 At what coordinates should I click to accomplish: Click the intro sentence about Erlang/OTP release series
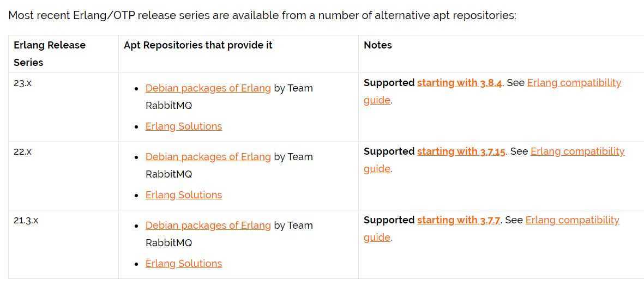[262, 16]
